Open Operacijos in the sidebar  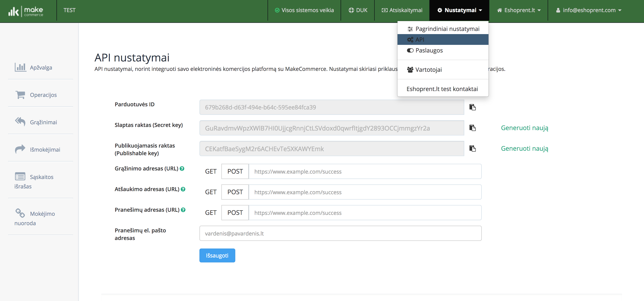[x=43, y=95]
